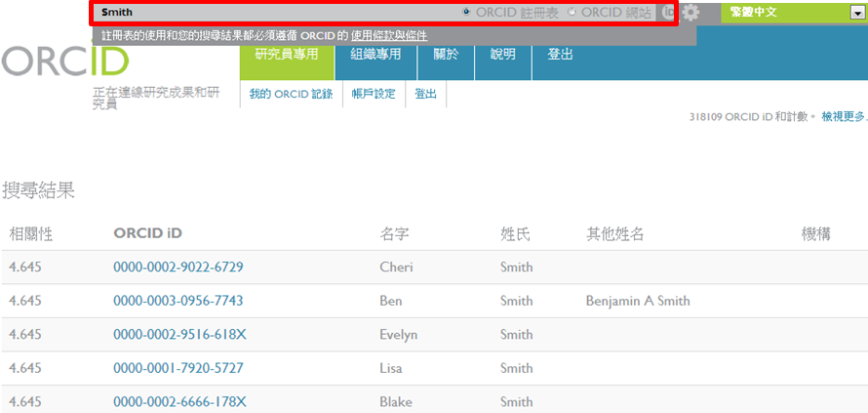Select the ORCID 網站 radio button
Screen dimensions: 868x413
[572, 12]
